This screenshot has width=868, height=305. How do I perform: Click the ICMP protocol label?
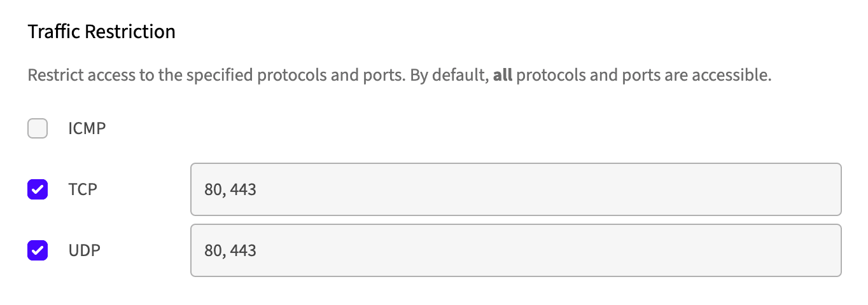[x=87, y=129]
